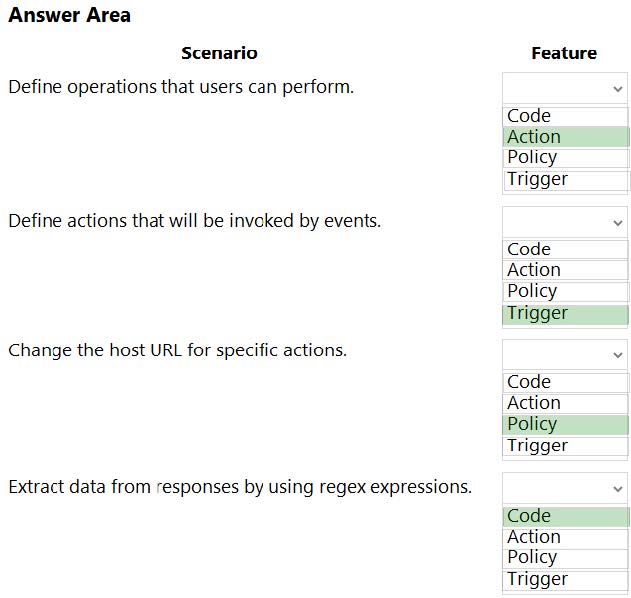Pick 'Action' for the host URL scenario

pos(565,403)
